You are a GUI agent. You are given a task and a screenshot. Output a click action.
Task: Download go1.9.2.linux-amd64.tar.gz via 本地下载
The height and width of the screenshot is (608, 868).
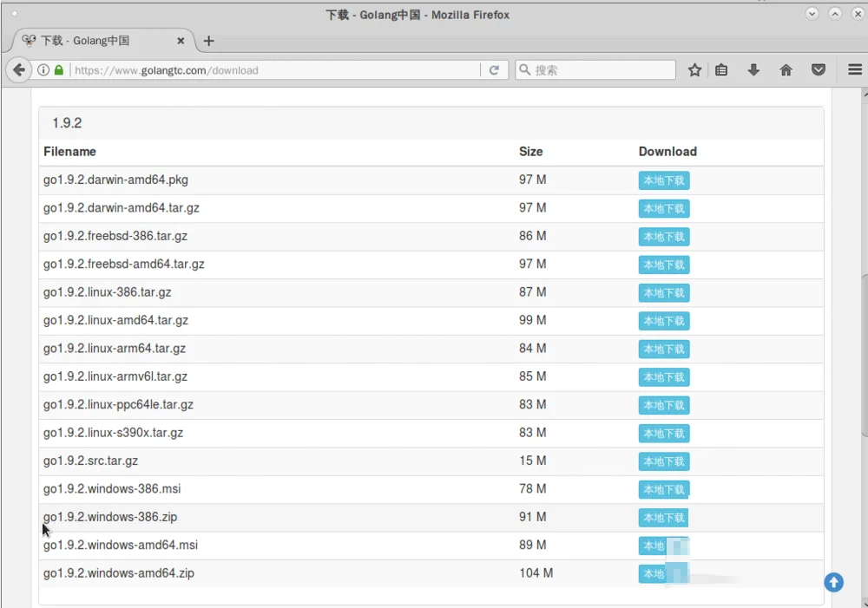click(664, 321)
